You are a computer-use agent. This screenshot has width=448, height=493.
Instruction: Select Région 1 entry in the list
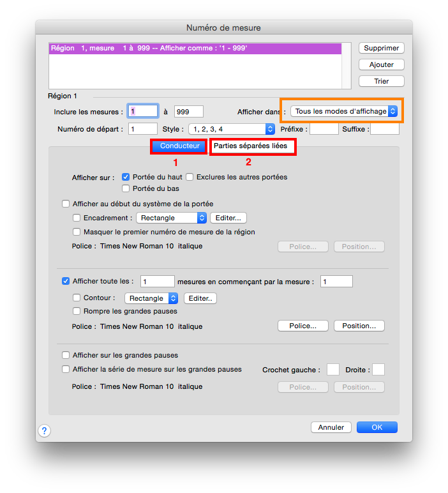[x=195, y=49]
